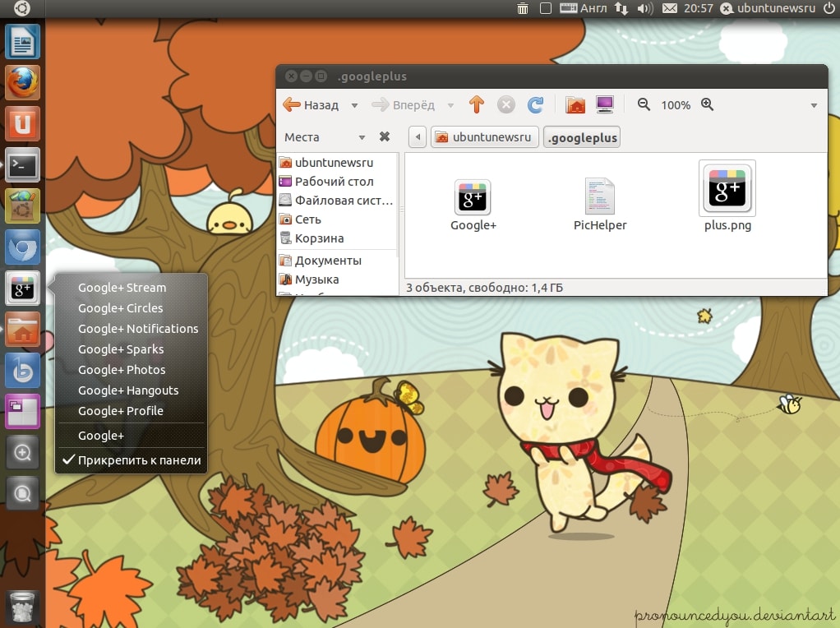Go to ubuntunewsru path button
Image resolution: width=840 pixels, height=628 pixels.
tap(484, 137)
